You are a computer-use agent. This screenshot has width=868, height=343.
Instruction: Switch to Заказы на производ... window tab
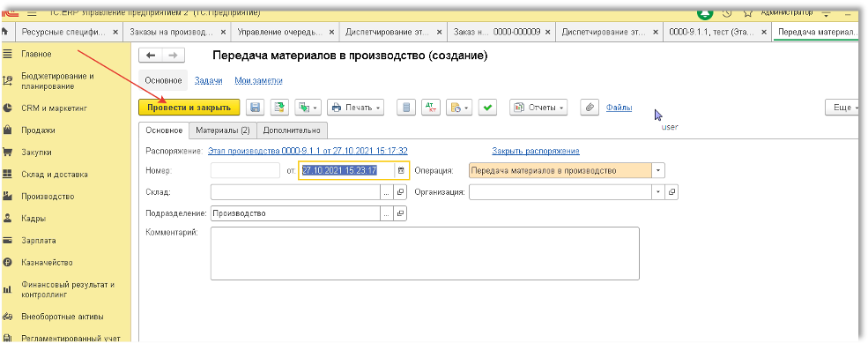171,32
